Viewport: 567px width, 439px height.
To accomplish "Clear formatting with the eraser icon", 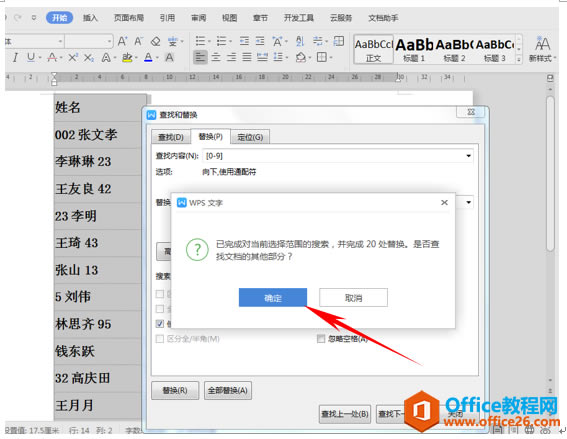I will 155,41.
